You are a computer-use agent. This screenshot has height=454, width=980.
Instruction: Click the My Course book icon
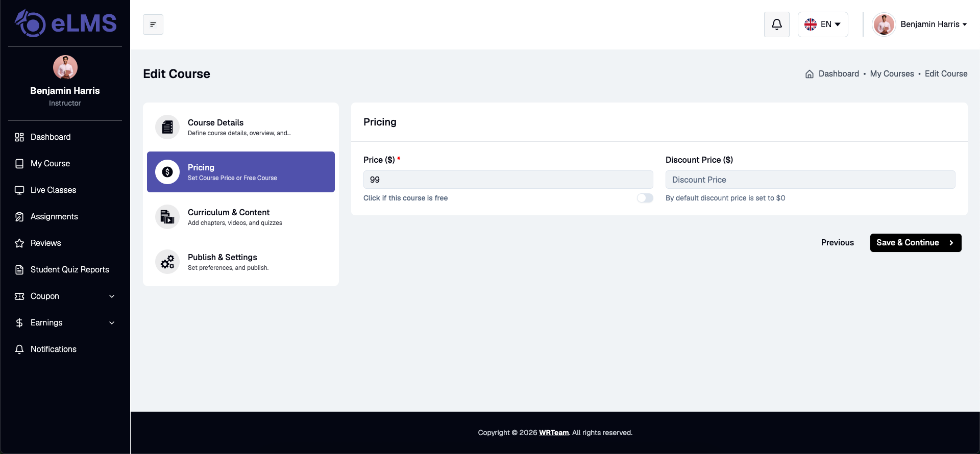click(19, 164)
